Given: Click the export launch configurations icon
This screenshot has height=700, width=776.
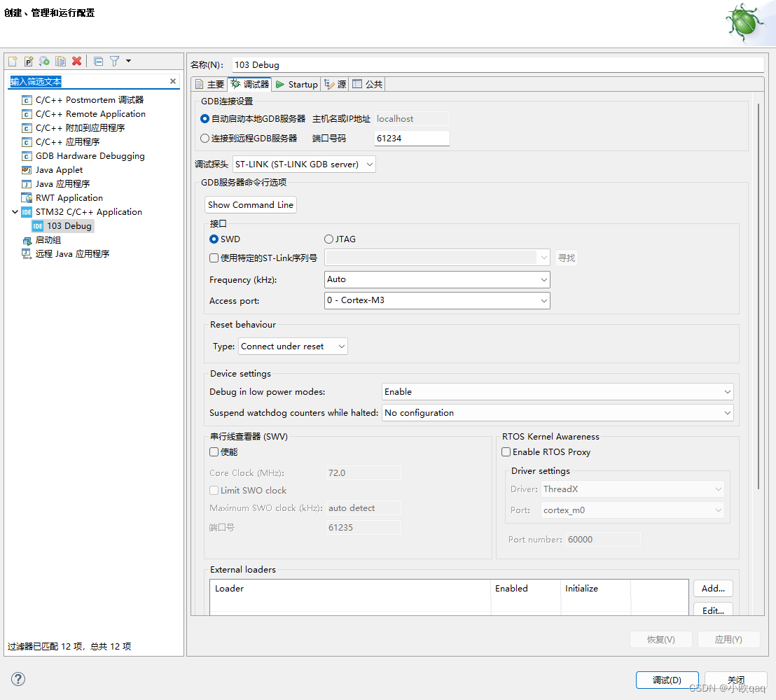Looking at the screenshot, I should [44, 61].
